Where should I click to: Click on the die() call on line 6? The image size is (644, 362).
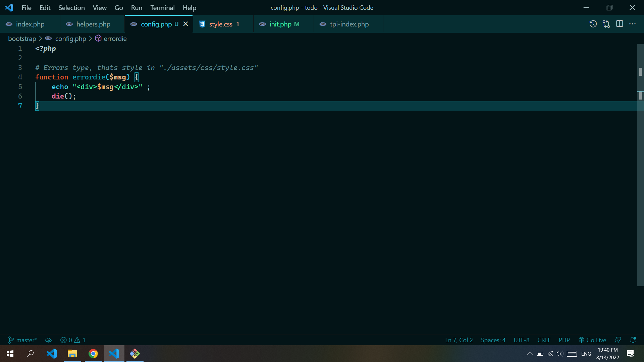pos(62,96)
